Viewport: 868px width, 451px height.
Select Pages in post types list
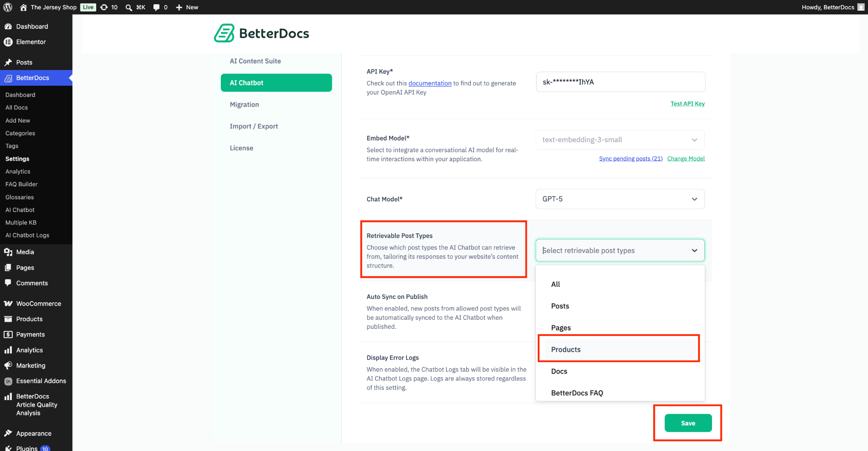tap(620, 328)
